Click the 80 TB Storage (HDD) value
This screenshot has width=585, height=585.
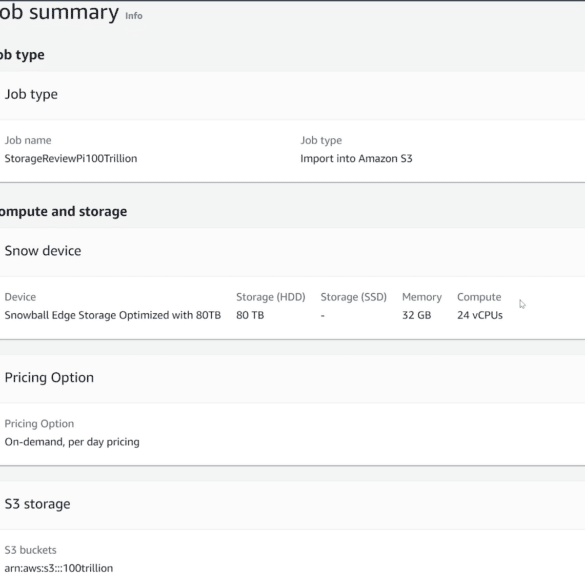250,315
